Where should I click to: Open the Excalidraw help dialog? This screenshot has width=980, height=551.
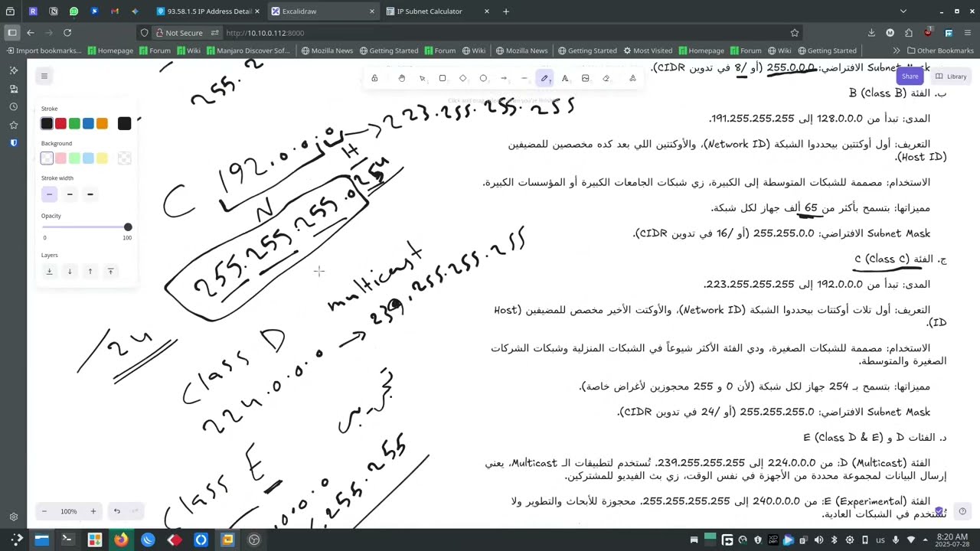pyautogui.click(x=962, y=511)
